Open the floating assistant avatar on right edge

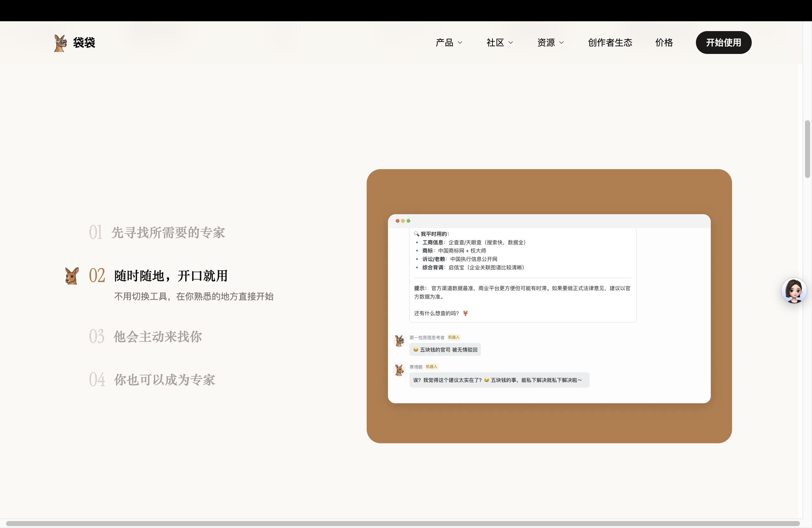tap(794, 291)
